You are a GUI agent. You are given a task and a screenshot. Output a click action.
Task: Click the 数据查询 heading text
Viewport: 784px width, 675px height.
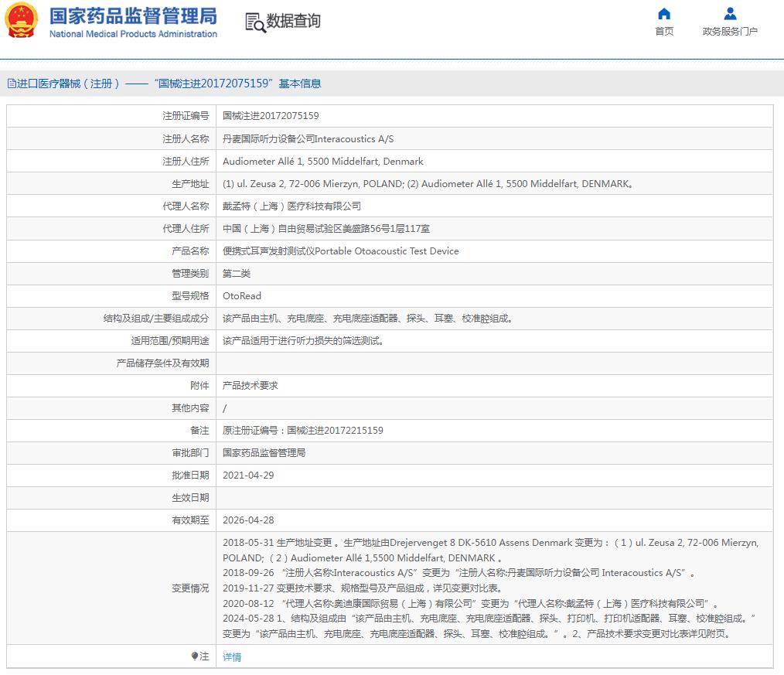pos(294,21)
